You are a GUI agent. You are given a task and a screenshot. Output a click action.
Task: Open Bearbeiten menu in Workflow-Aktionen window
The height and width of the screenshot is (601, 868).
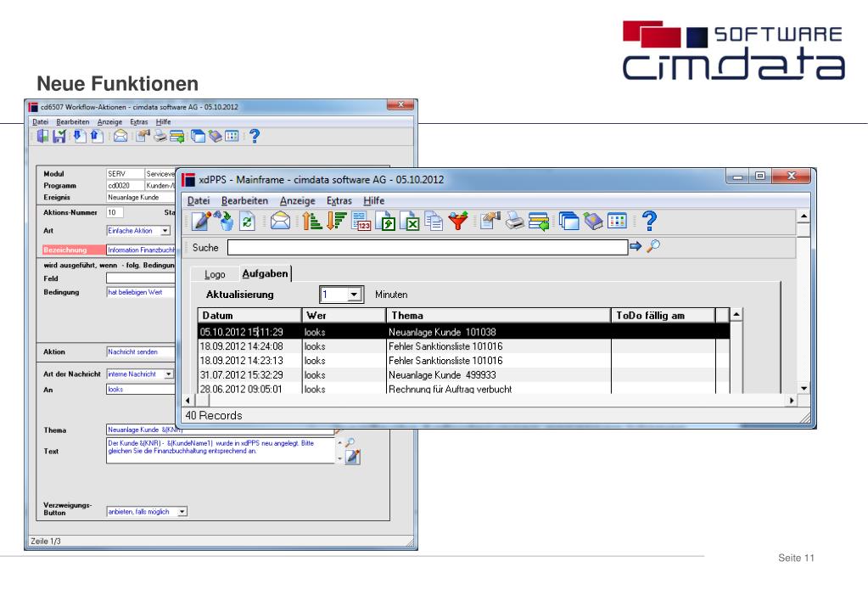coord(72,122)
